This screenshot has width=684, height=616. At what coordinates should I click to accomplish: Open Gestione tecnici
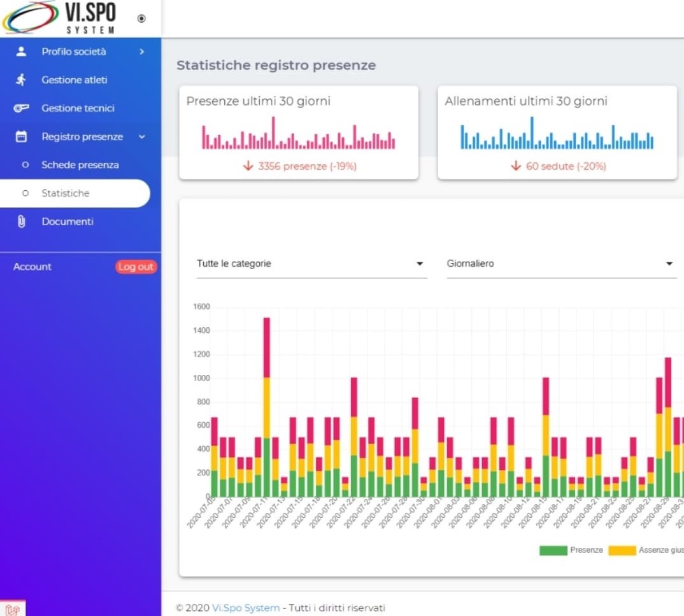click(80, 108)
